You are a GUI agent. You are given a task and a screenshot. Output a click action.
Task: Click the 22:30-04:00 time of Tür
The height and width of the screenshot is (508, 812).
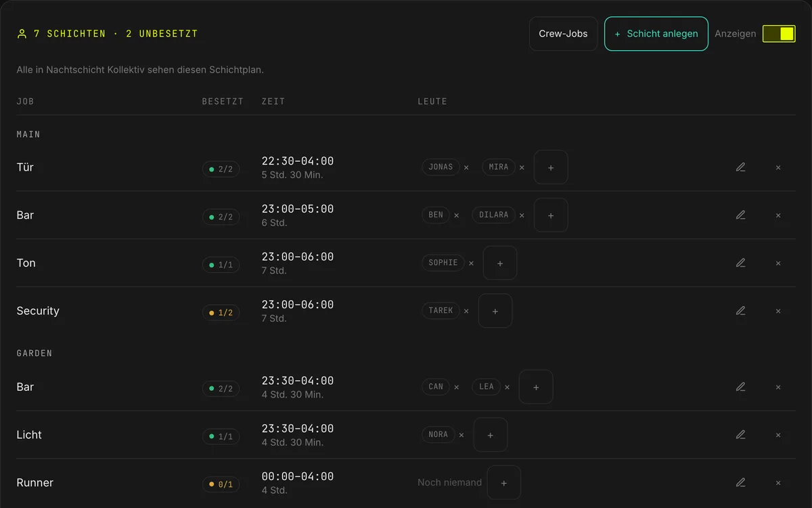click(x=298, y=161)
